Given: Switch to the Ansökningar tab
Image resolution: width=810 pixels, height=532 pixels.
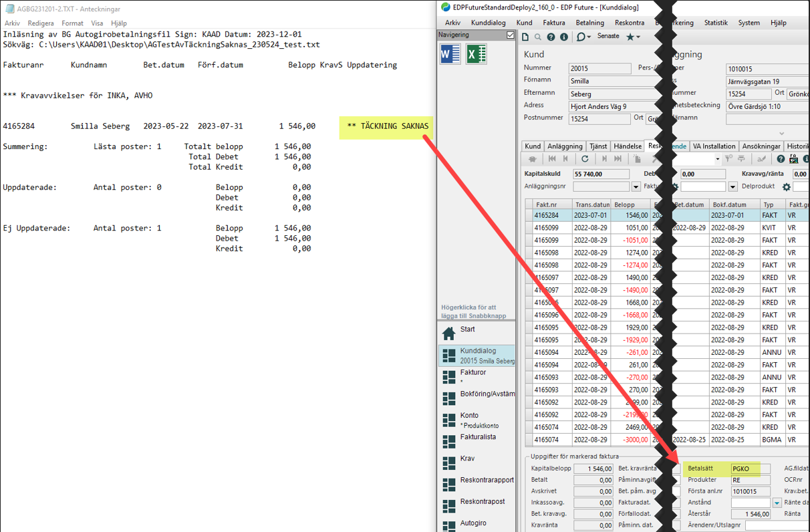Looking at the screenshot, I should 761,146.
